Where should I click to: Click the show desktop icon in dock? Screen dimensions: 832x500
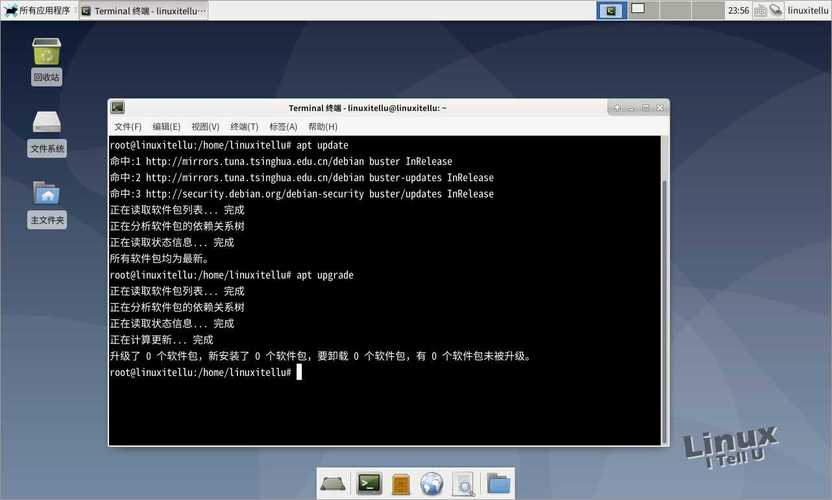(333, 484)
